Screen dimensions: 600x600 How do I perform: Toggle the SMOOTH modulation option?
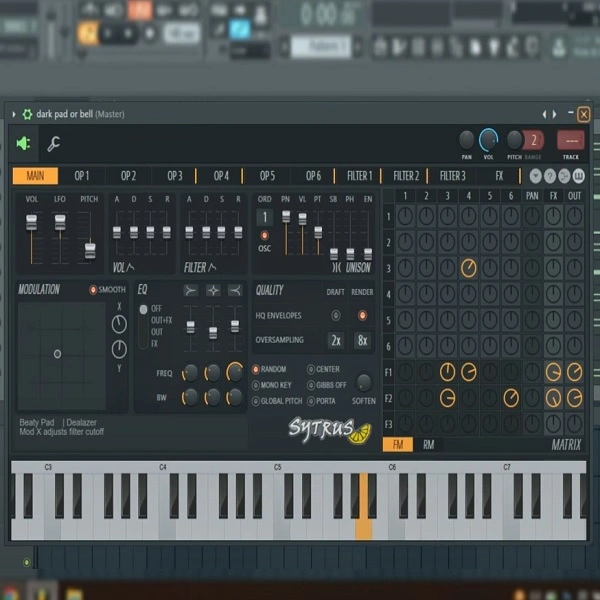pyautogui.click(x=93, y=290)
